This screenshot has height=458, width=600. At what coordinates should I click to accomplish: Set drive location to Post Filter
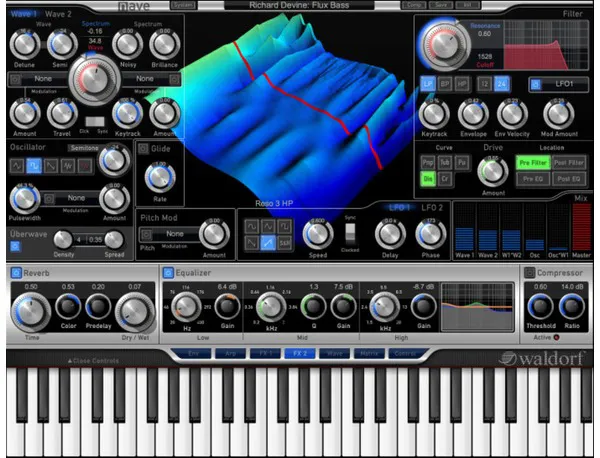pos(569,163)
